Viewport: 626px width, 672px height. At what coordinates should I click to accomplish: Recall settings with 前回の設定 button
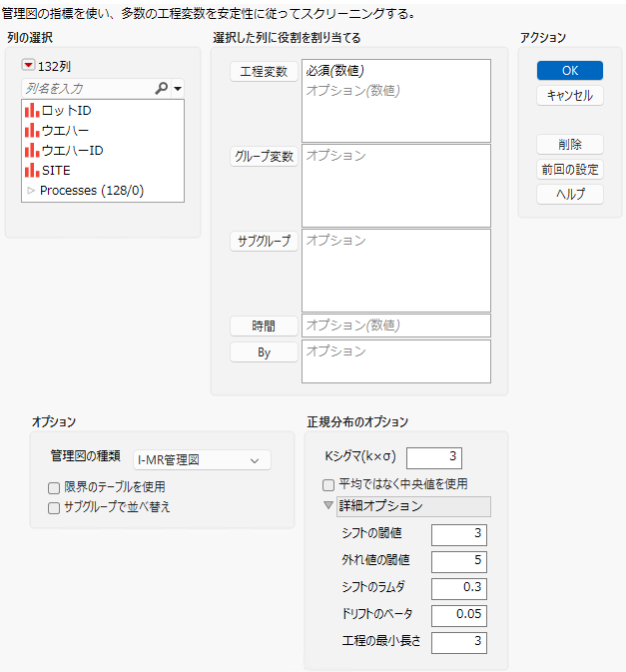pyautogui.click(x=570, y=170)
